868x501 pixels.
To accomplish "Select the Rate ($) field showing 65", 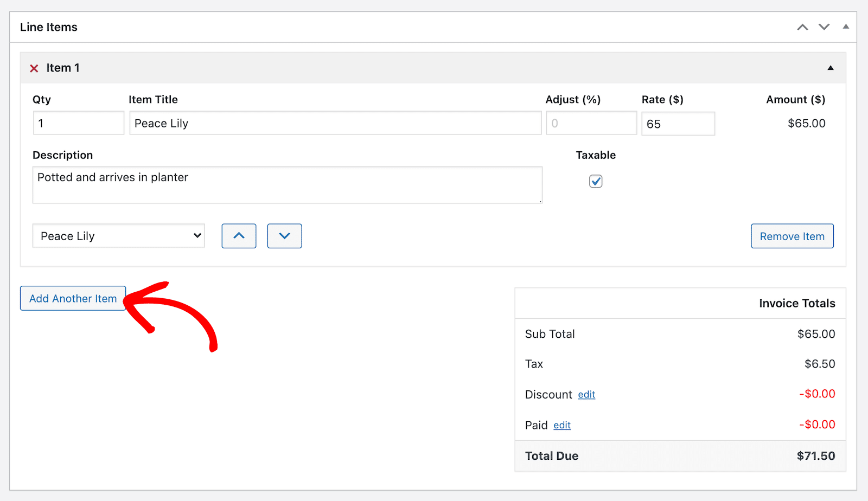I will [678, 124].
